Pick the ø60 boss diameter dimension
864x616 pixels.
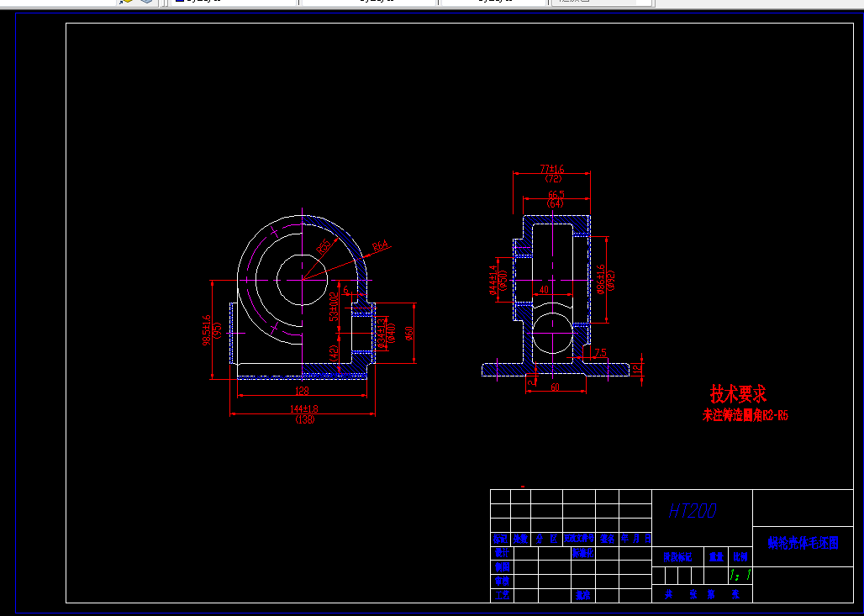point(408,333)
